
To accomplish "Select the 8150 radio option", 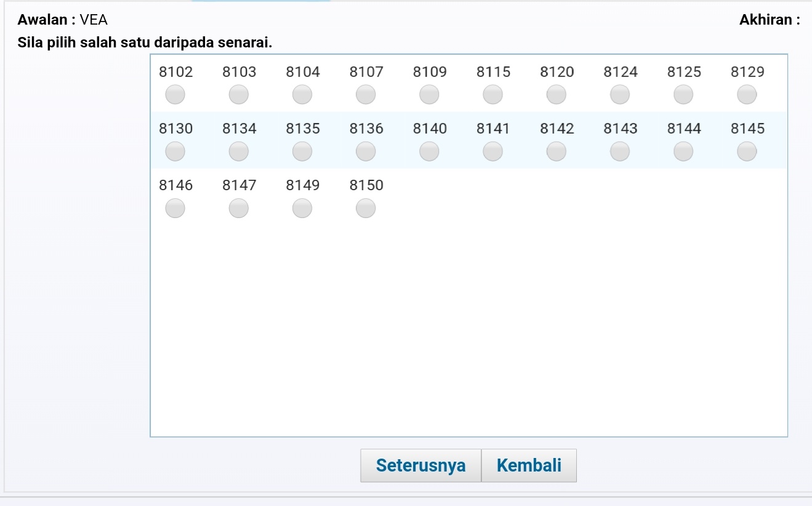I will pyautogui.click(x=366, y=209).
